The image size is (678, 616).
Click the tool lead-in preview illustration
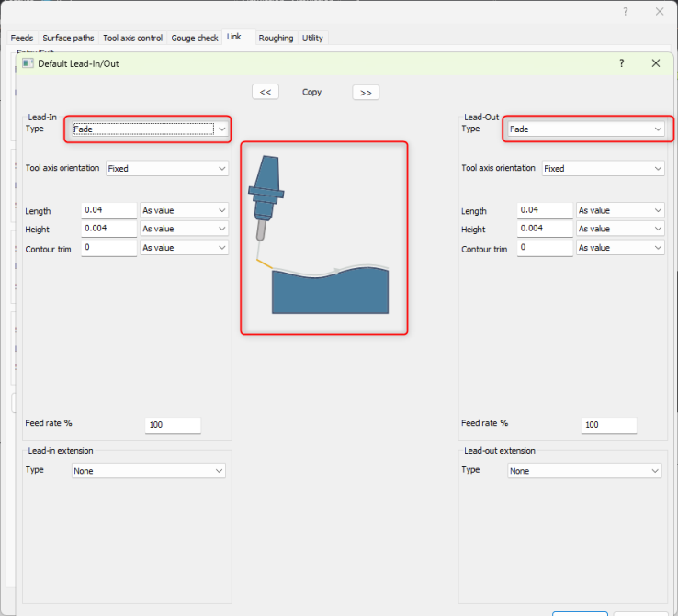(323, 238)
